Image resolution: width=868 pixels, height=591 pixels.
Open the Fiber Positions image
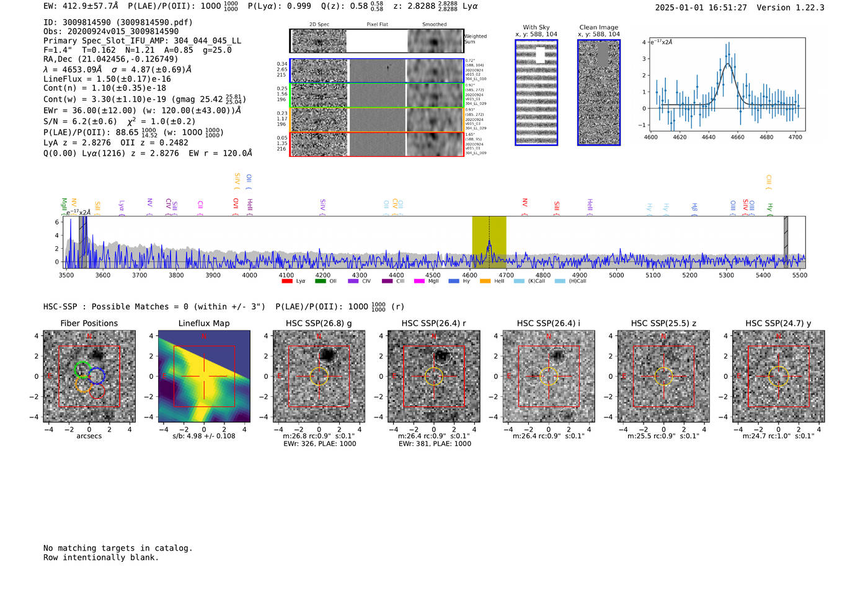click(x=89, y=376)
